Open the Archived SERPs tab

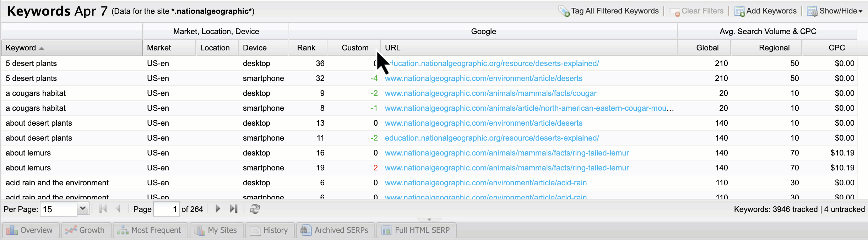335,230
